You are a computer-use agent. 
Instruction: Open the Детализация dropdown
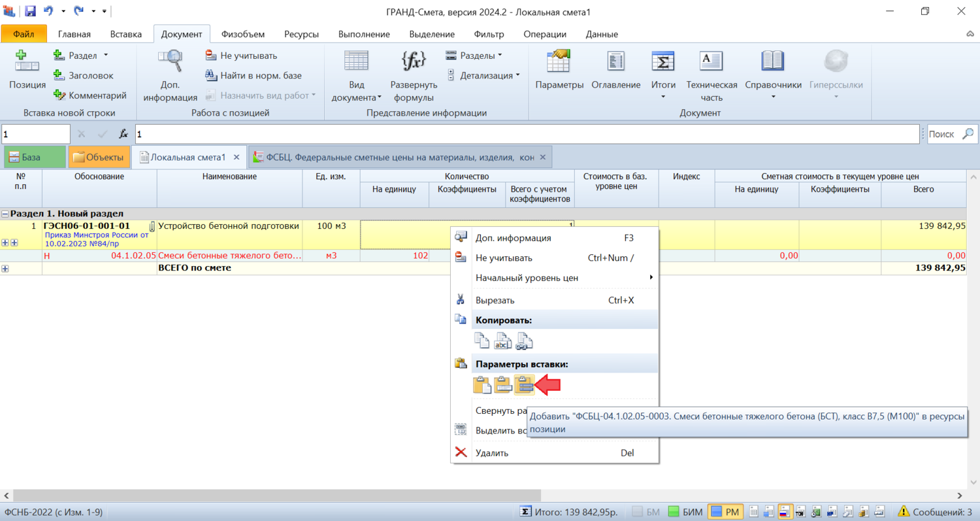coord(483,75)
